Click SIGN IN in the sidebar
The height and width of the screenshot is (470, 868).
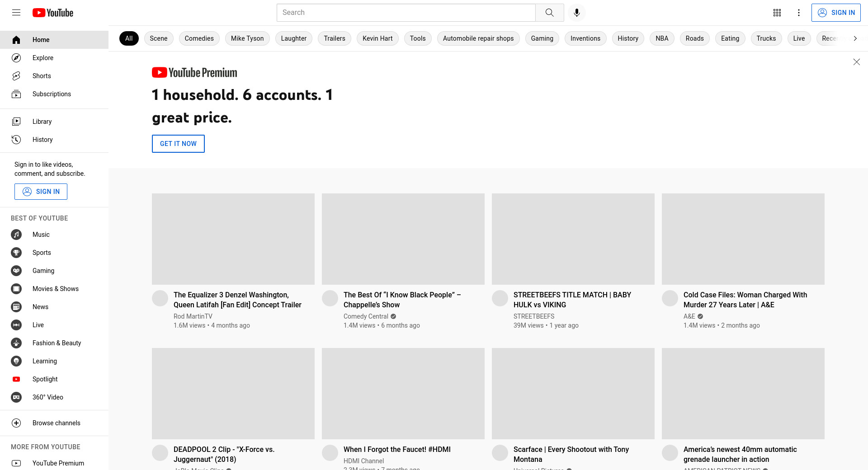(41, 192)
